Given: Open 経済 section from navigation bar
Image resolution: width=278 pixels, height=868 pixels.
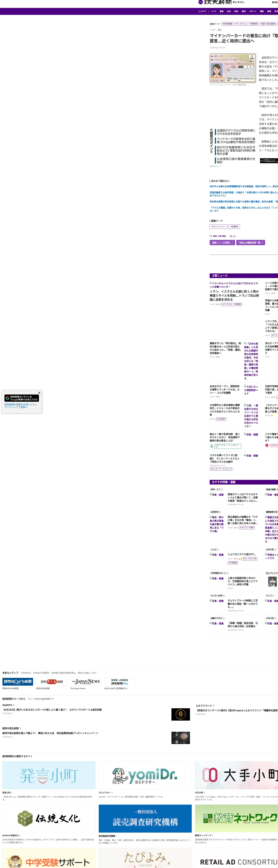Looking at the screenshot, I should tap(244, 11).
